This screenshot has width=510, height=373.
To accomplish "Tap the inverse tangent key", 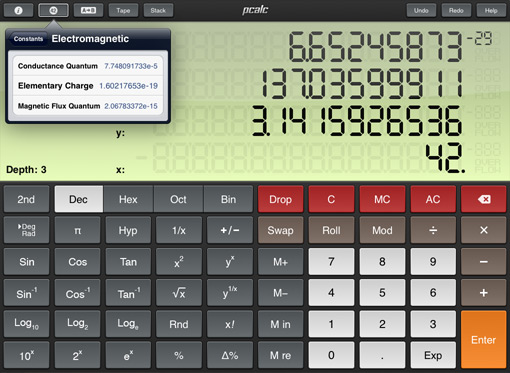I will (x=128, y=293).
